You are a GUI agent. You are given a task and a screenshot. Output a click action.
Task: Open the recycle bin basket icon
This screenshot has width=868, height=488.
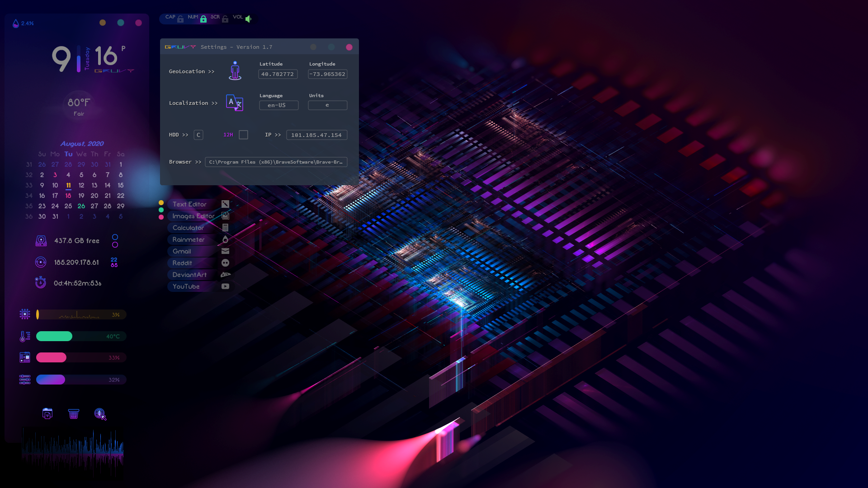[x=74, y=413]
